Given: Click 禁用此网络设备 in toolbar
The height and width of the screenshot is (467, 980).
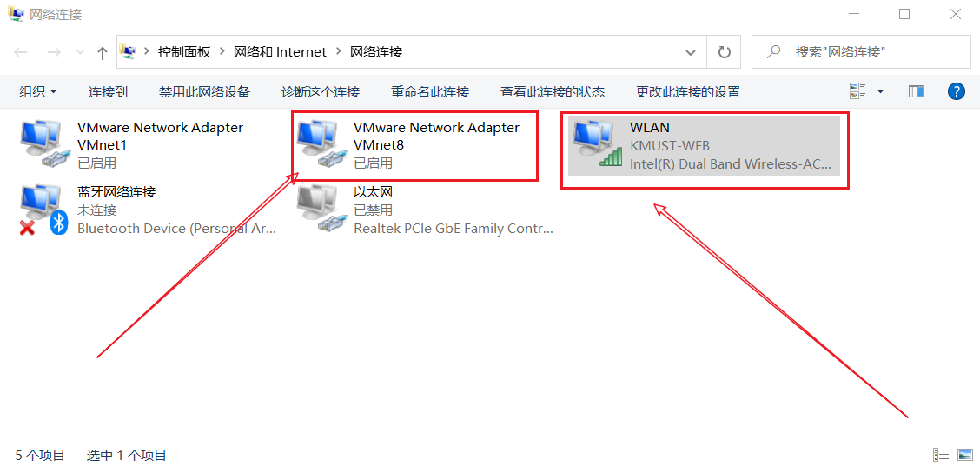Looking at the screenshot, I should coord(204,92).
